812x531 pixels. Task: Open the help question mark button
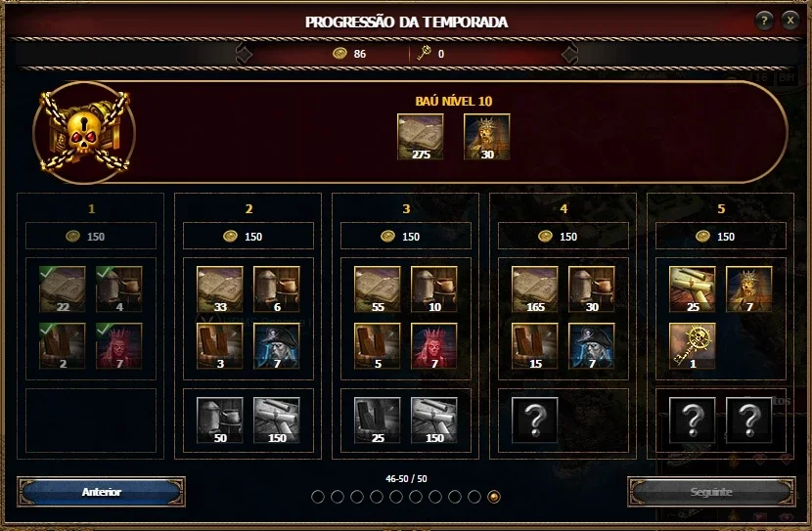[x=764, y=21]
